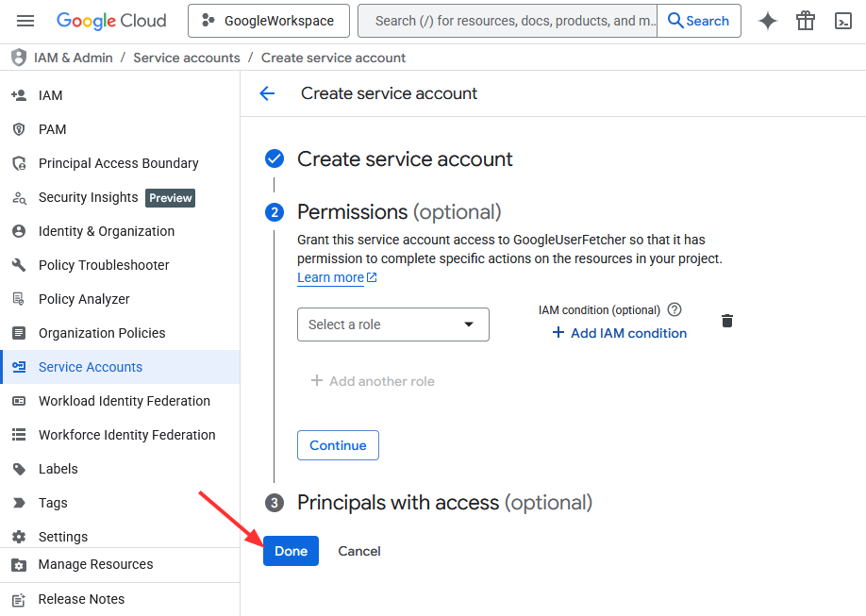Navigate to Service accounts breadcrumb
Screen dimensions: 866x616
pos(187,58)
